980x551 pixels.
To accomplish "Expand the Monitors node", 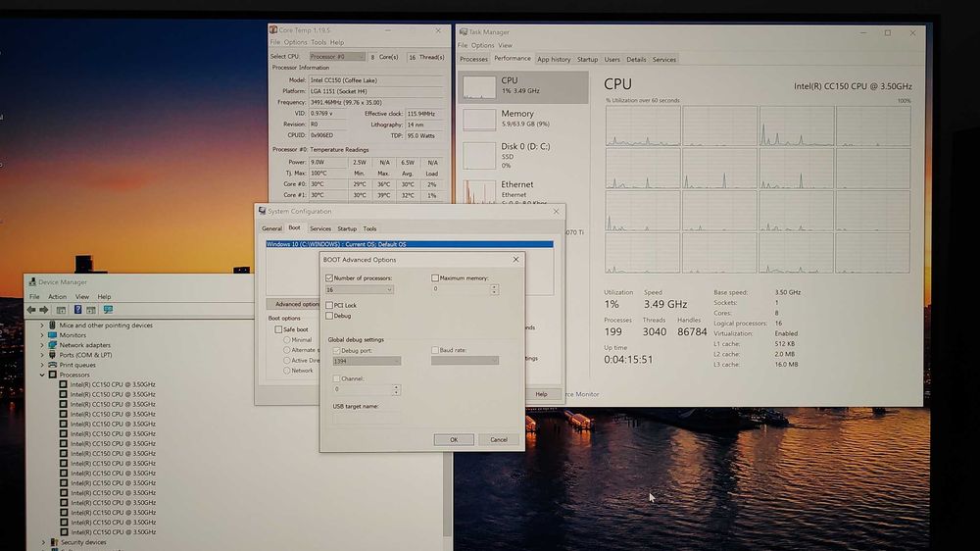I will point(42,335).
